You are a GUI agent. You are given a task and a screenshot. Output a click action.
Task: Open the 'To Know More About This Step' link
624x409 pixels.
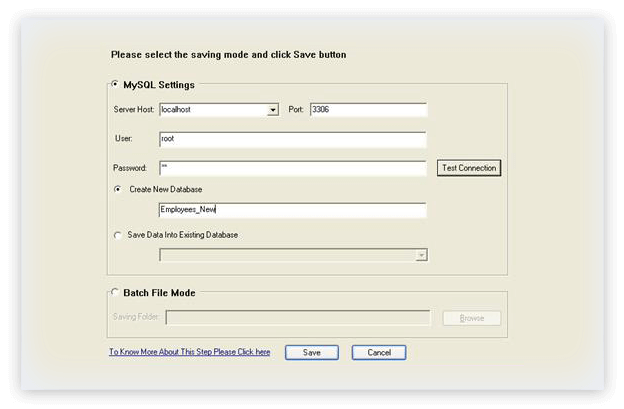click(190, 352)
